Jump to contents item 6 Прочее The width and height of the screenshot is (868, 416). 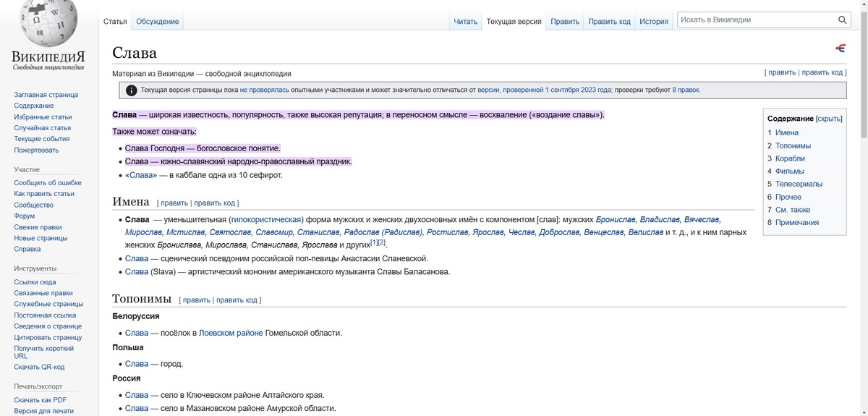click(785, 197)
